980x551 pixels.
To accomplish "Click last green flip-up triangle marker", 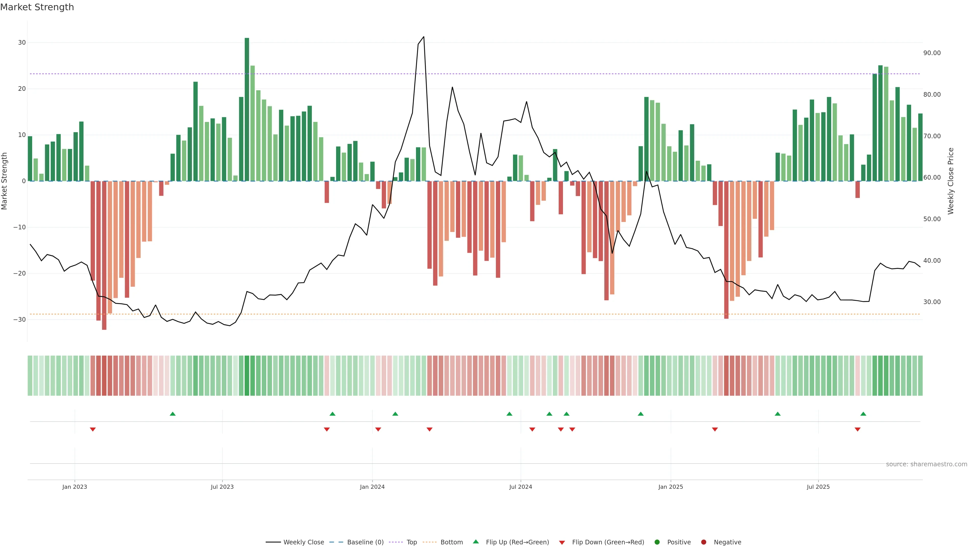I will coord(863,414).
